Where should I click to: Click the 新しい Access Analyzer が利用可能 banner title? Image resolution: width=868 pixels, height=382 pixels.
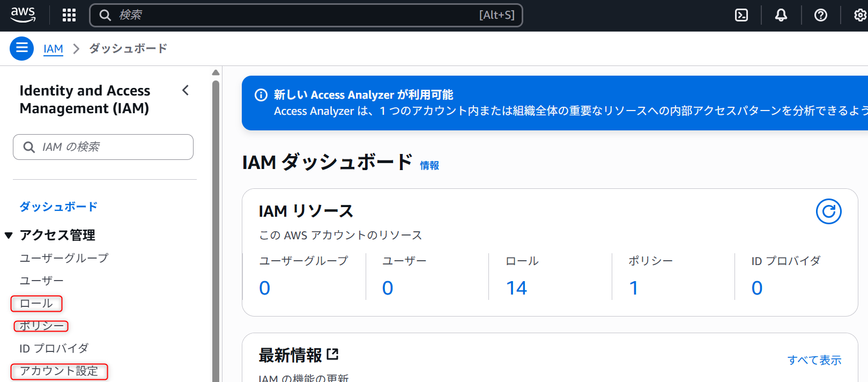pyautogui.click(x=363, y=95)
